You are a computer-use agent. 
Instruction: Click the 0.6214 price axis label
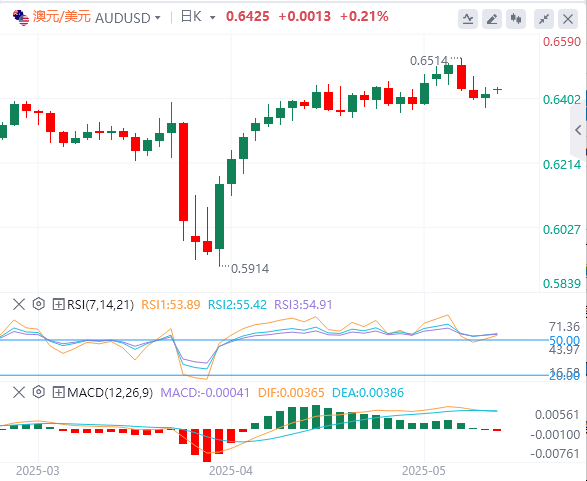pos(562,165)
